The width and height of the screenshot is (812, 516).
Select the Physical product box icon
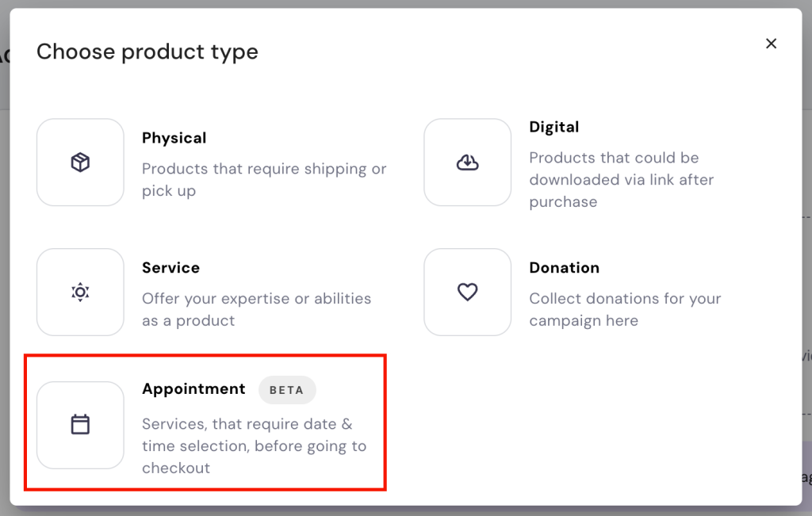pyautogui.click(x=79, y=162)
